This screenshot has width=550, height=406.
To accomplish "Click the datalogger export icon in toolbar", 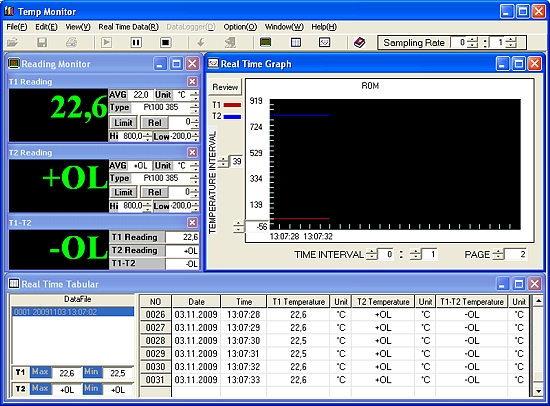I will point(230,43).
